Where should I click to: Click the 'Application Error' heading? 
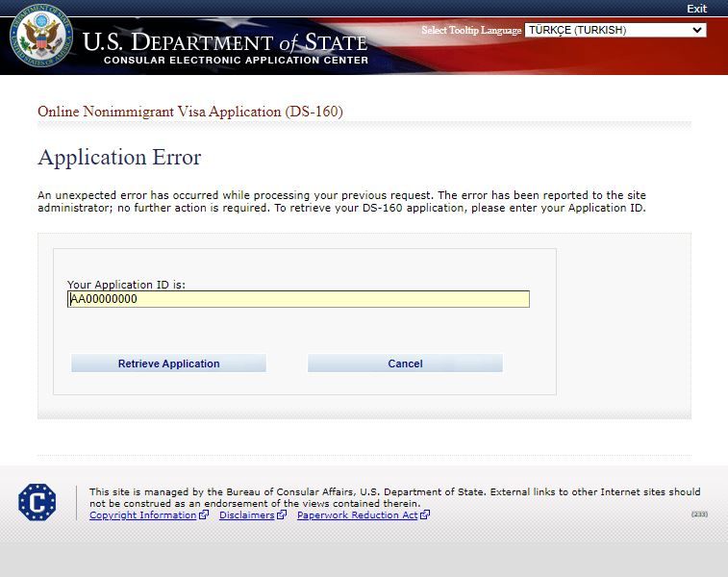[119, 158]
